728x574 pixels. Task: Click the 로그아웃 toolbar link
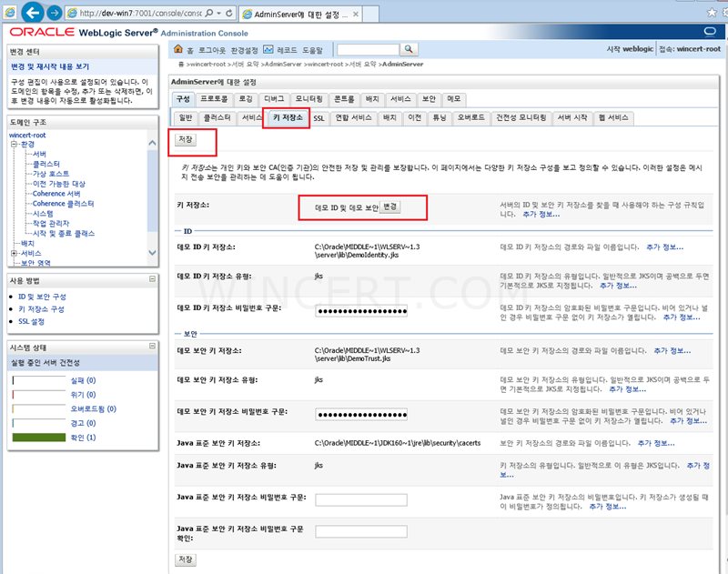(212, 50)
